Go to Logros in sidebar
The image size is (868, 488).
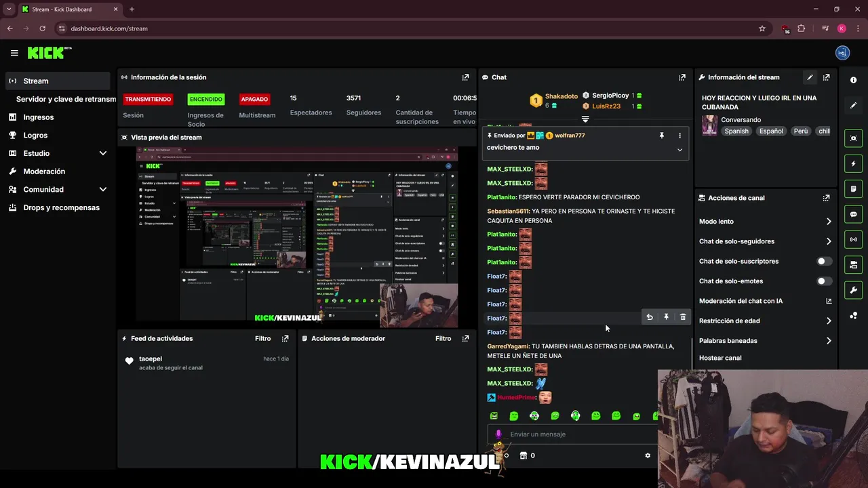pyautogui.click(x=35, y=136)
